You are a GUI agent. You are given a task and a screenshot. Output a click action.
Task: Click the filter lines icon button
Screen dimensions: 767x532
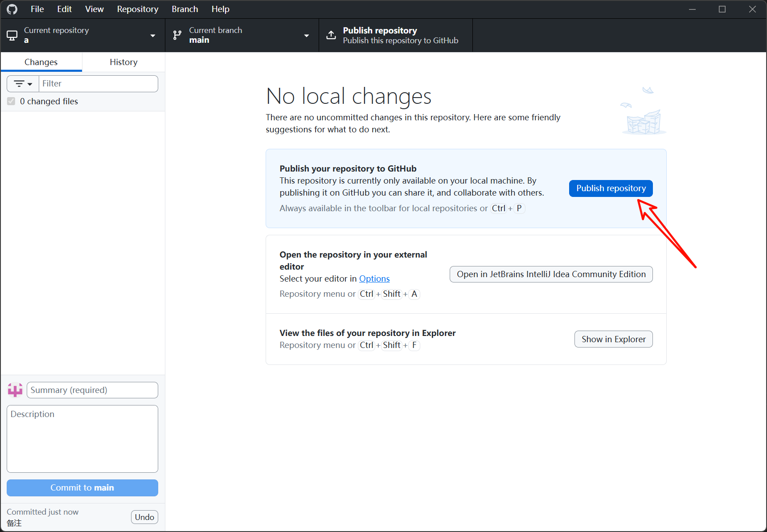click(19, 84)
